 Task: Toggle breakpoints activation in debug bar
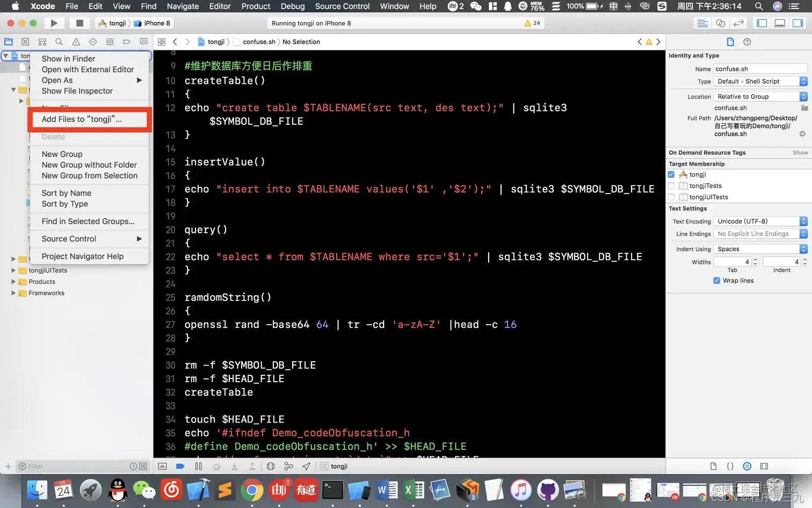pyautogui.click(x=180, y=466)
